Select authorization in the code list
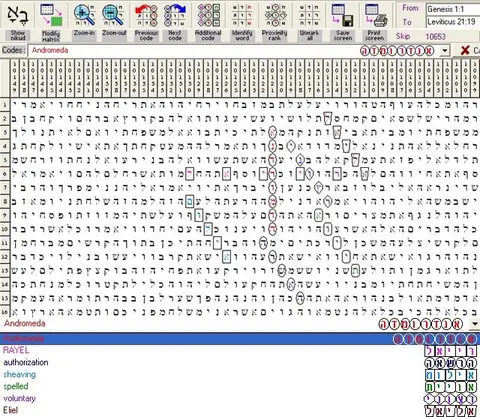 point(26,362)
